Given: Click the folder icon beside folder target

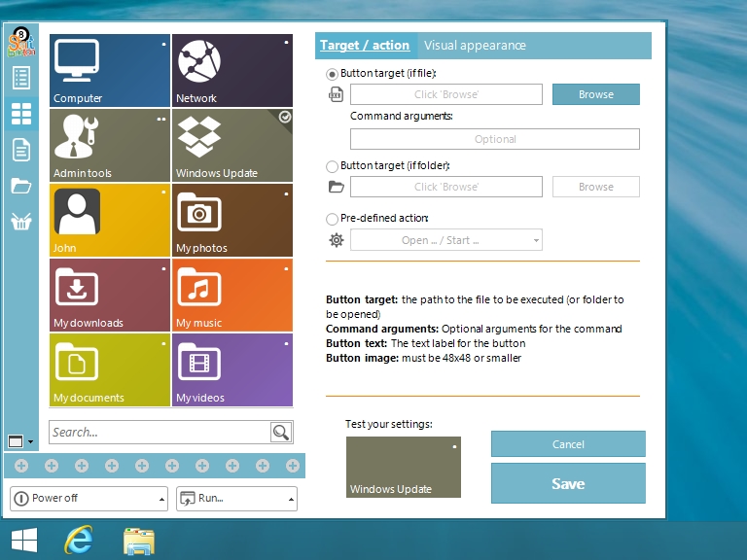Looking at the screenshot, I should 337,187.
